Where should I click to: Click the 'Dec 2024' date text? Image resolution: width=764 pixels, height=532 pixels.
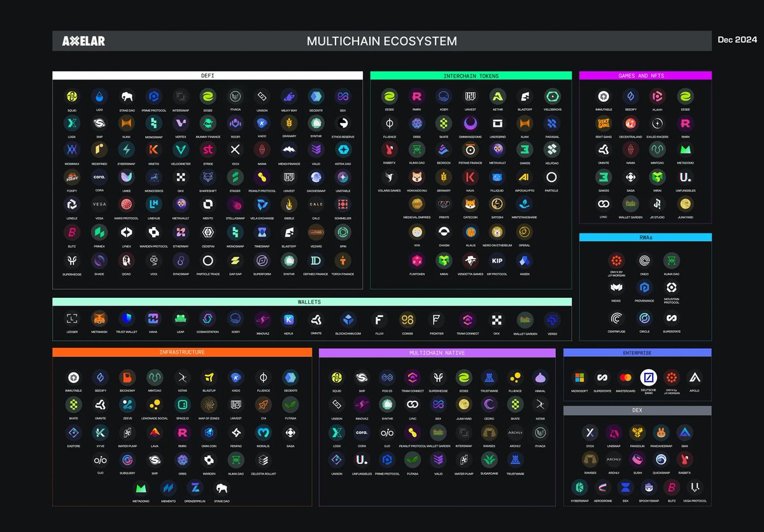click(x=737, y=39)
